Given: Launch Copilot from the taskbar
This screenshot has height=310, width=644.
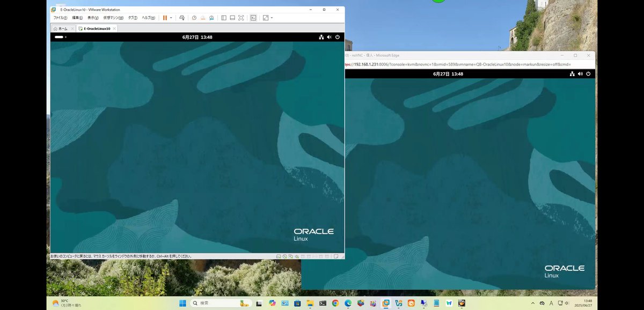Looking at the screenshot, I should coord(272,303).
